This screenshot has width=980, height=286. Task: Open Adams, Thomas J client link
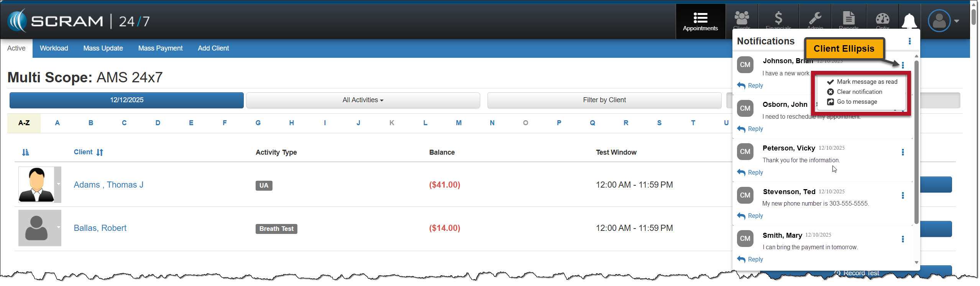point(108,185)
